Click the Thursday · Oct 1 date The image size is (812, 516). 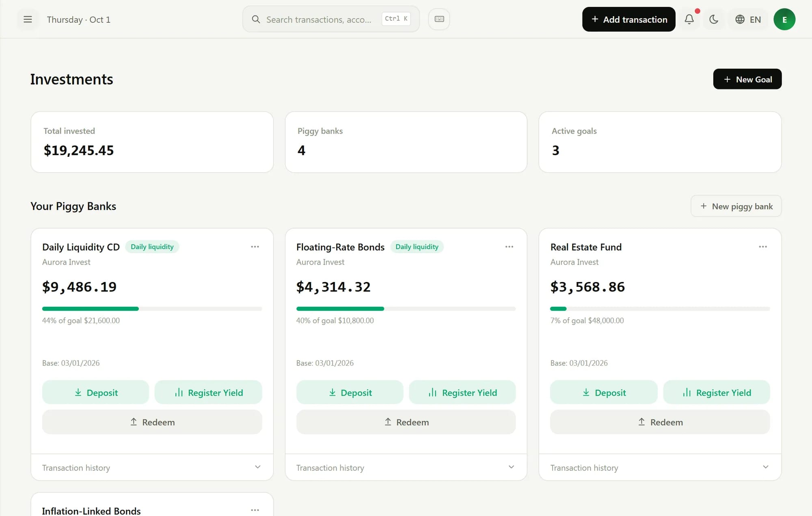pyautogui.click(x=78, y=20)
